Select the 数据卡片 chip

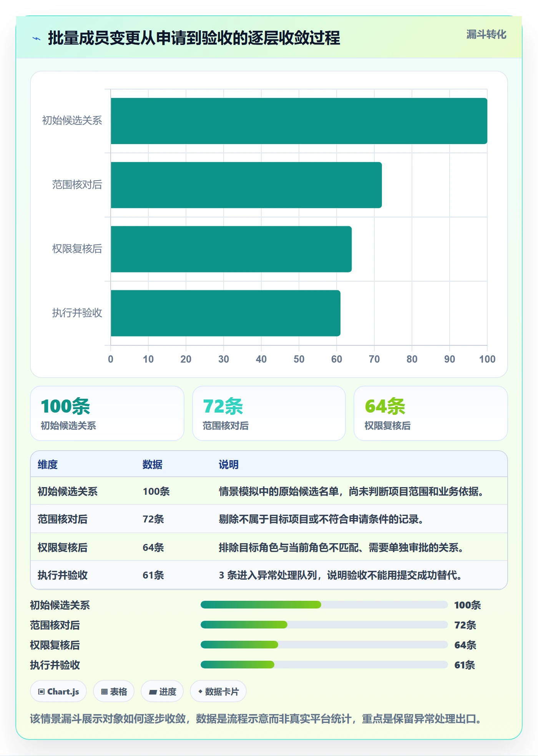218,691
